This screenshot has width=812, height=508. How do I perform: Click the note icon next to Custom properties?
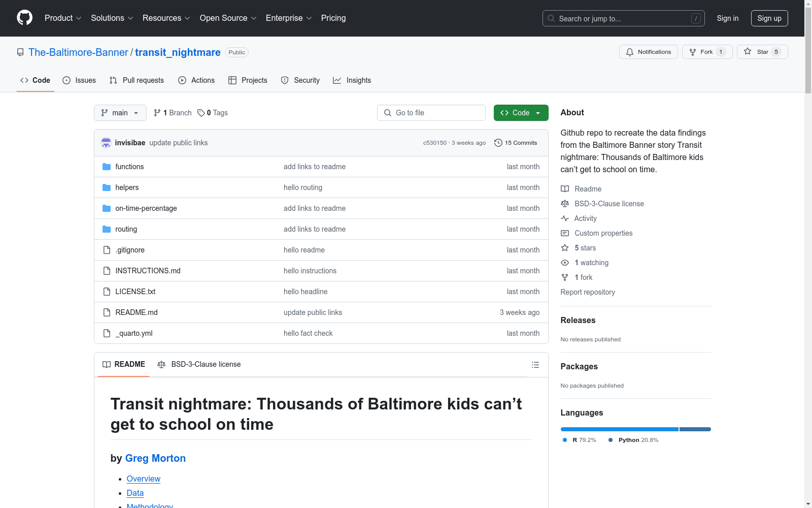click(x=565, y=233)
